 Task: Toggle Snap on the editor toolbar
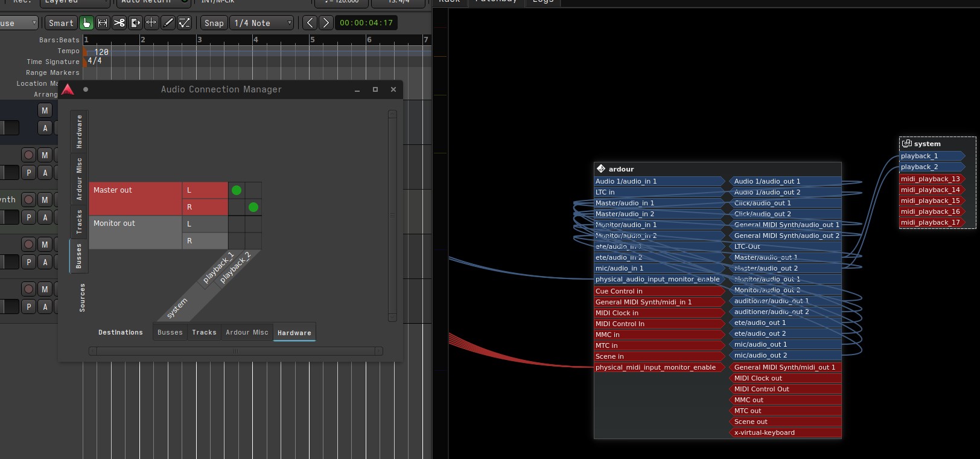click(x=214, y=23)
